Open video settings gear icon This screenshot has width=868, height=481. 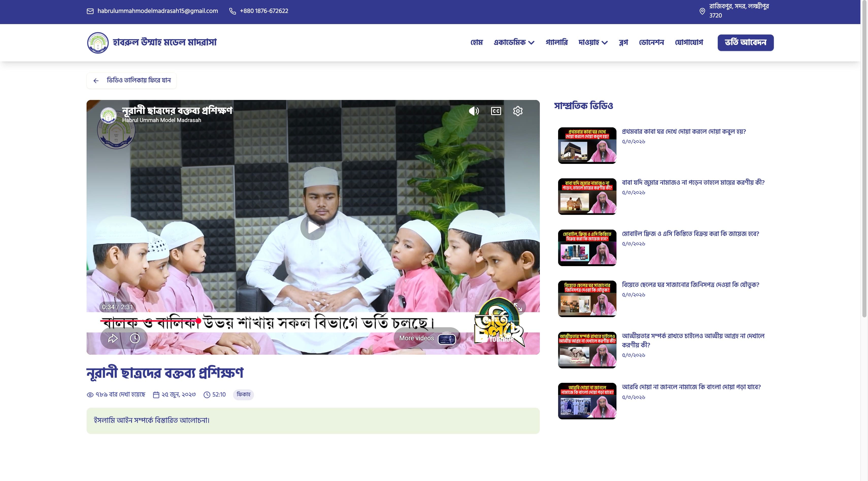click(x=518, y=111)
